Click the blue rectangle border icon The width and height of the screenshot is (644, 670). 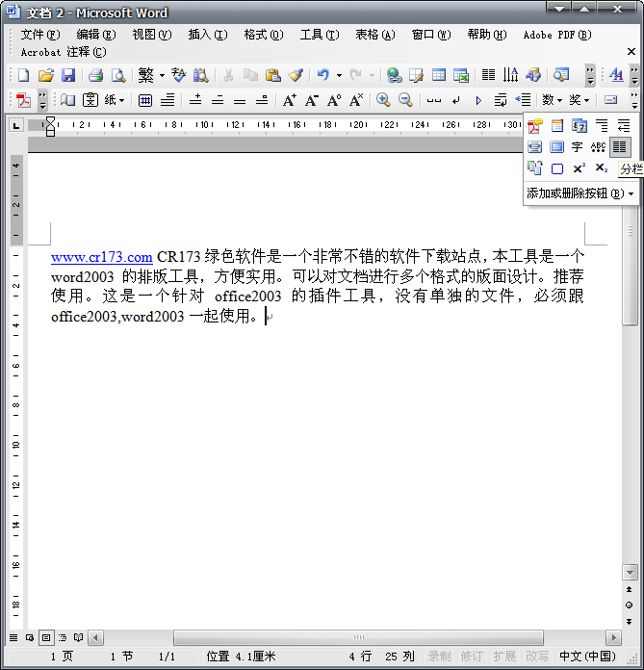556,168
